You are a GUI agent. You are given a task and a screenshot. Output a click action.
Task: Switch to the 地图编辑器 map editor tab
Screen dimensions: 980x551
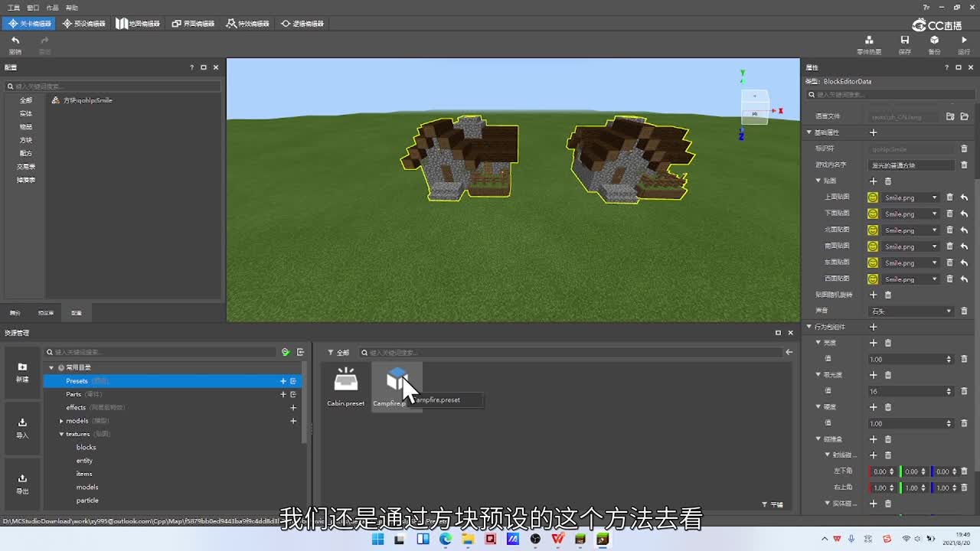pos(138,24)
